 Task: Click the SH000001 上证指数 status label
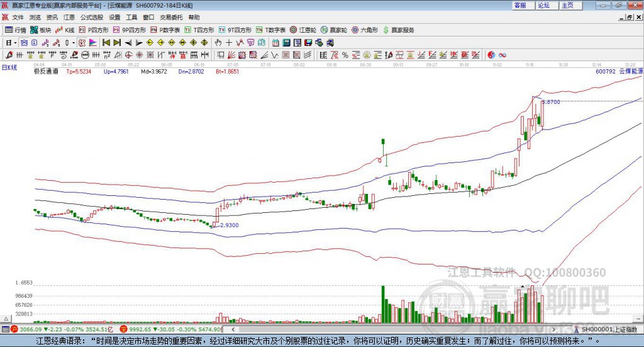609,329
